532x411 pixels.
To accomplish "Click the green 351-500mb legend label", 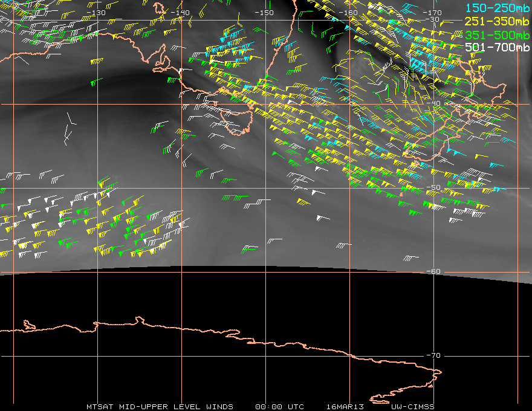I will coord(497,35).
